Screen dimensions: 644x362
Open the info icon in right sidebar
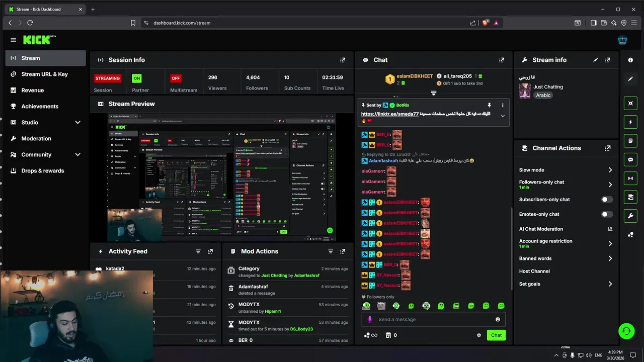(x=630, y=60)
